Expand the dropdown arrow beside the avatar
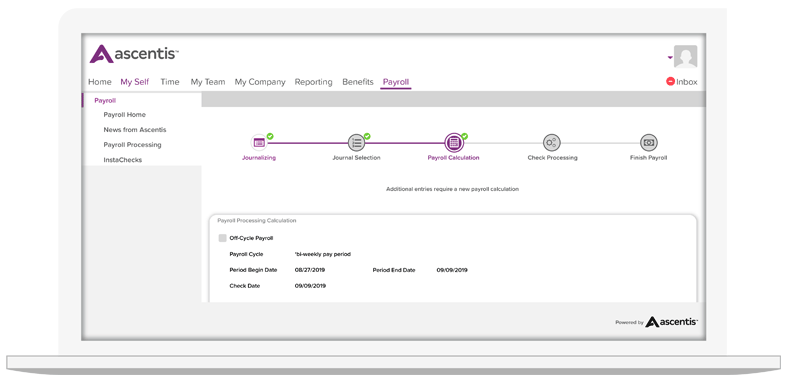 coord(670,58)
